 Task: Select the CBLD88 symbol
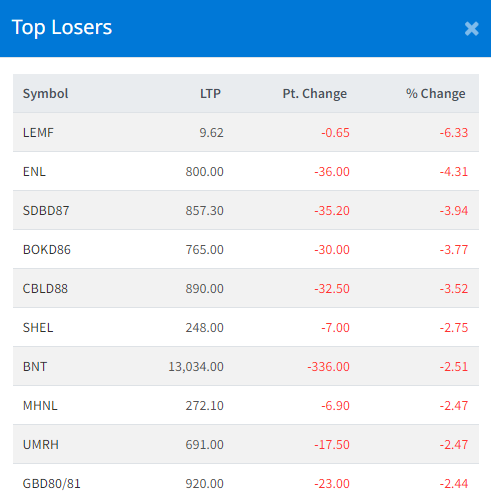coord(45,289)
